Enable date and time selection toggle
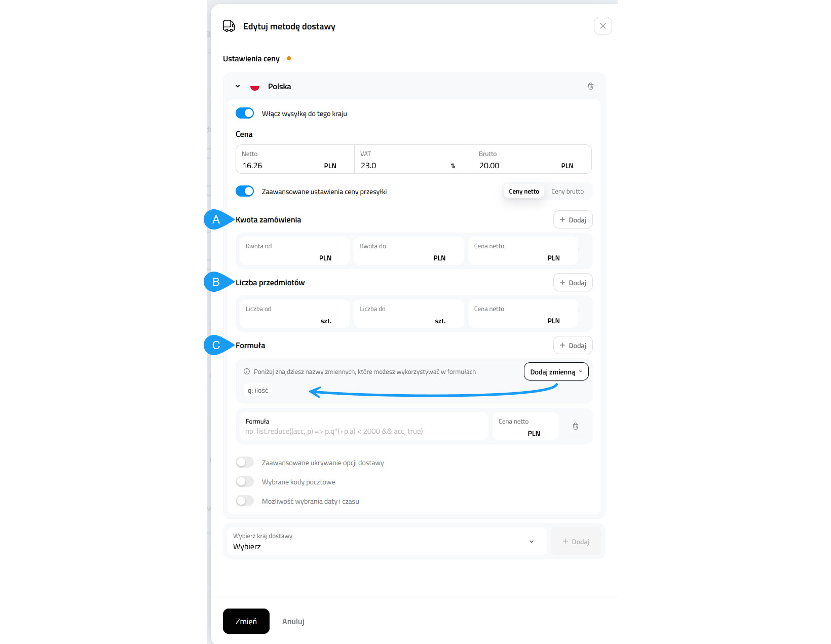 (x=245, y=501)
